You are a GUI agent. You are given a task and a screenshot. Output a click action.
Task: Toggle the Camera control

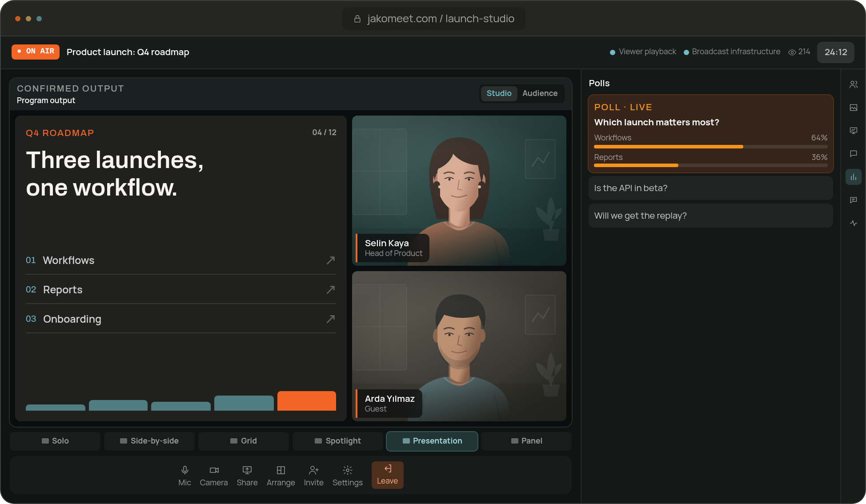[x=214, y=476]
